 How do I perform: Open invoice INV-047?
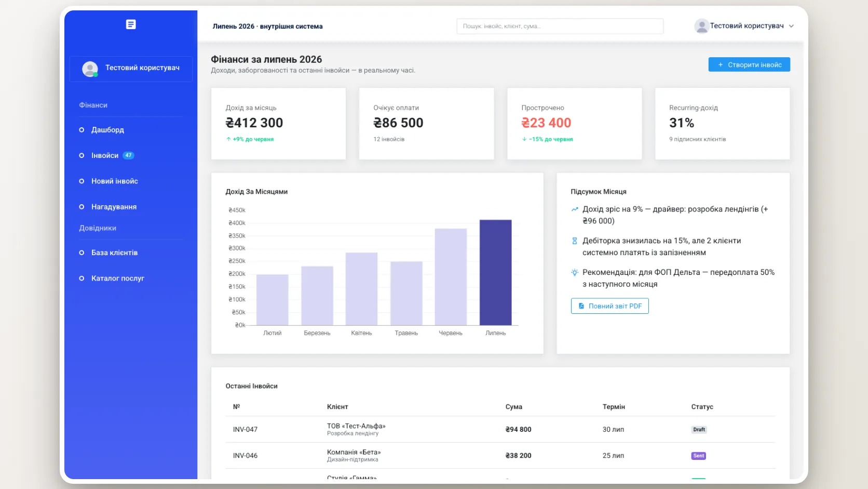[245, 430]
